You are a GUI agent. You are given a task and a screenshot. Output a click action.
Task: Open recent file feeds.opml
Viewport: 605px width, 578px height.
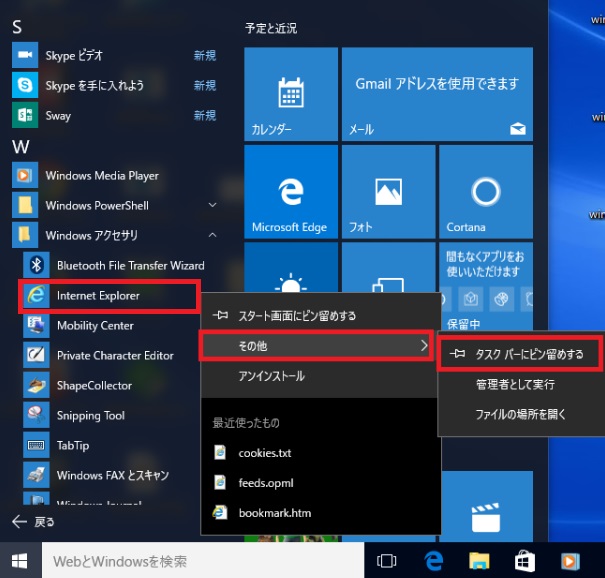click(x=321, y=483)
